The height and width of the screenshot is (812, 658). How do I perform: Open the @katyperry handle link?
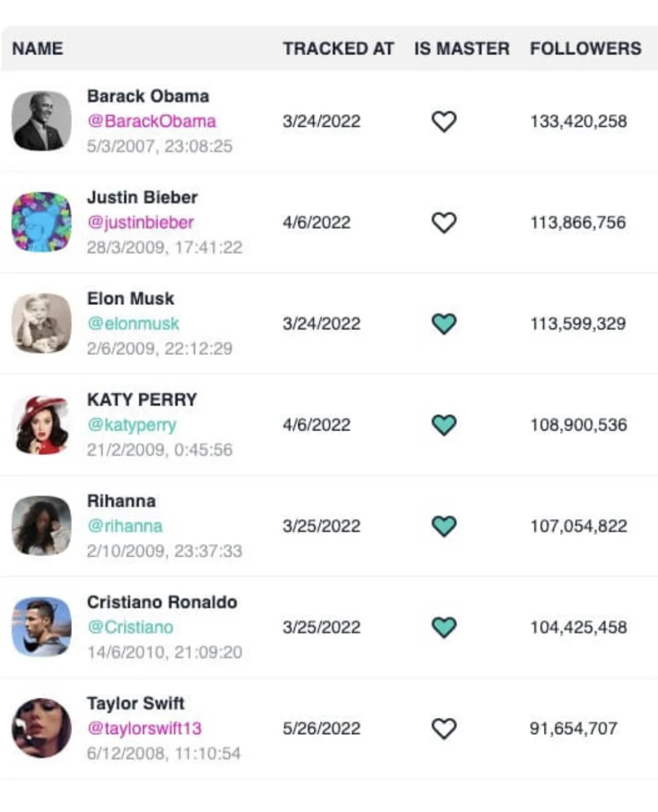132,425
